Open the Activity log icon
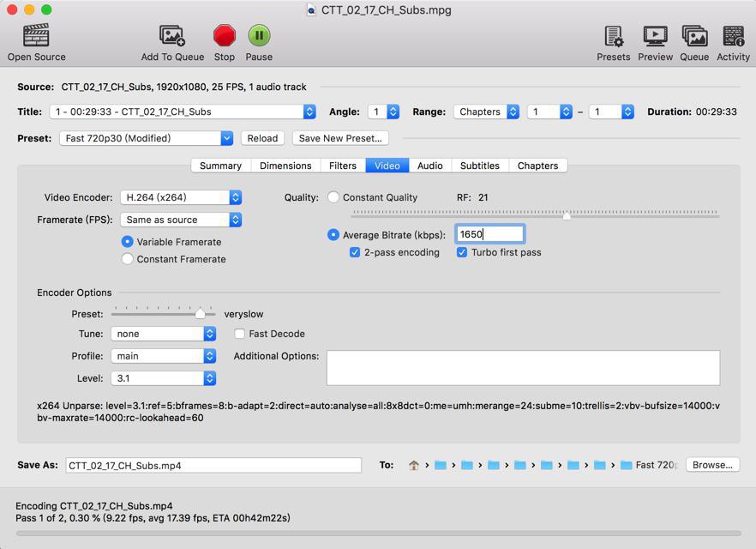The image size is (756, 549). coord(733,36)
